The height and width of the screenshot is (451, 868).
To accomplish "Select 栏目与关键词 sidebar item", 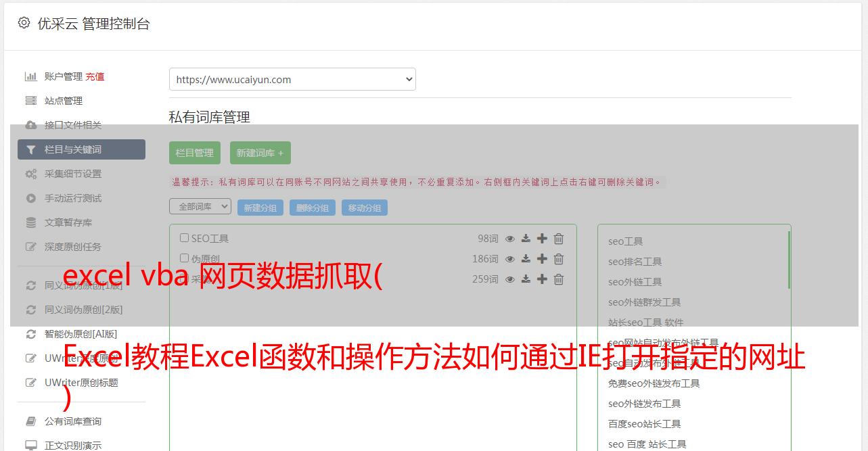I will coord(81,149).
